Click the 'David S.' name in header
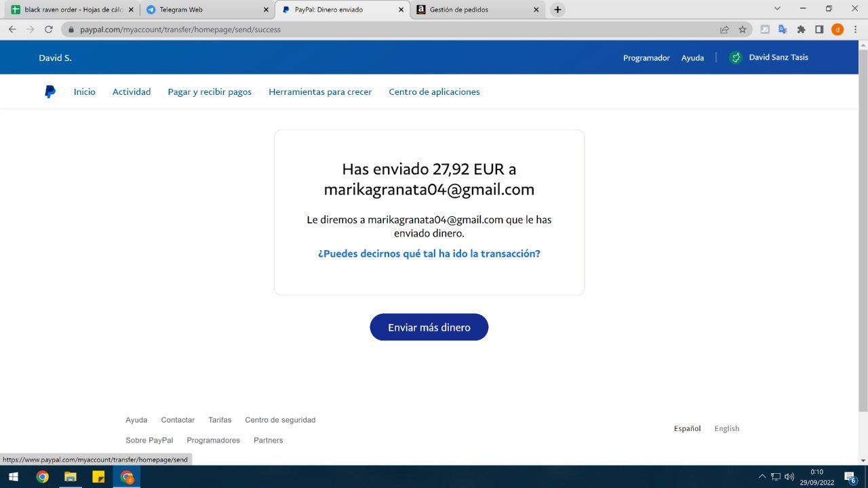 (55, 58)
